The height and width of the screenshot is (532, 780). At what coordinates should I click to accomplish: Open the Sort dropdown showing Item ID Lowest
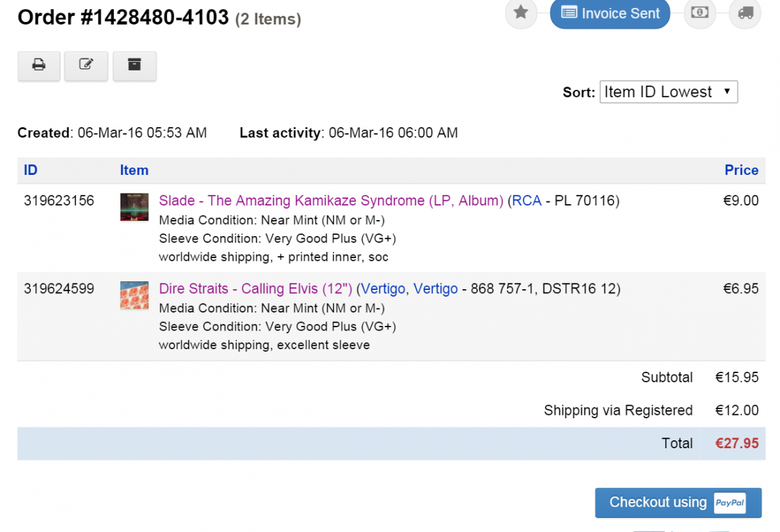click(x=668, y=92)
